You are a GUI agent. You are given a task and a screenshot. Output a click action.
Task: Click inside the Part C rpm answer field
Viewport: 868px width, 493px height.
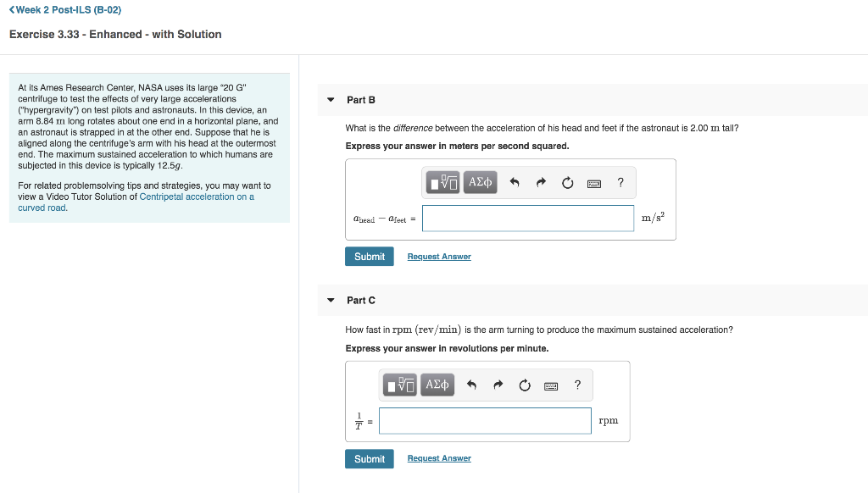[485, 419]
